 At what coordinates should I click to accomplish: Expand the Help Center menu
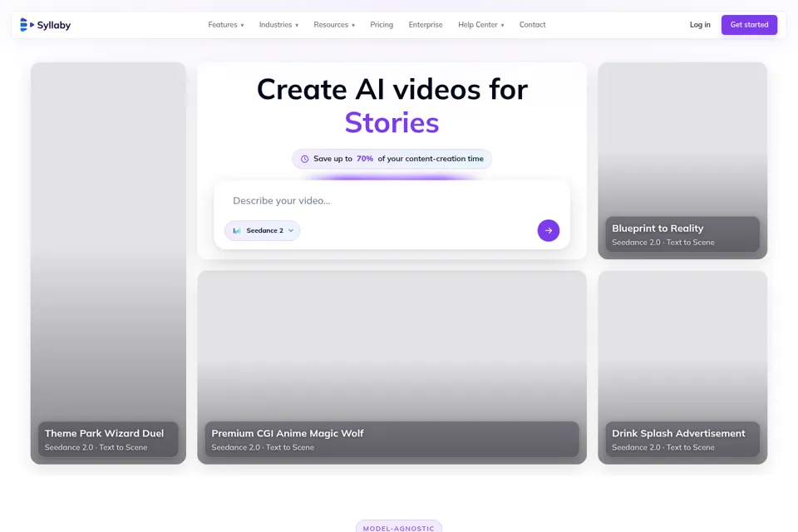tap(481, 24)
